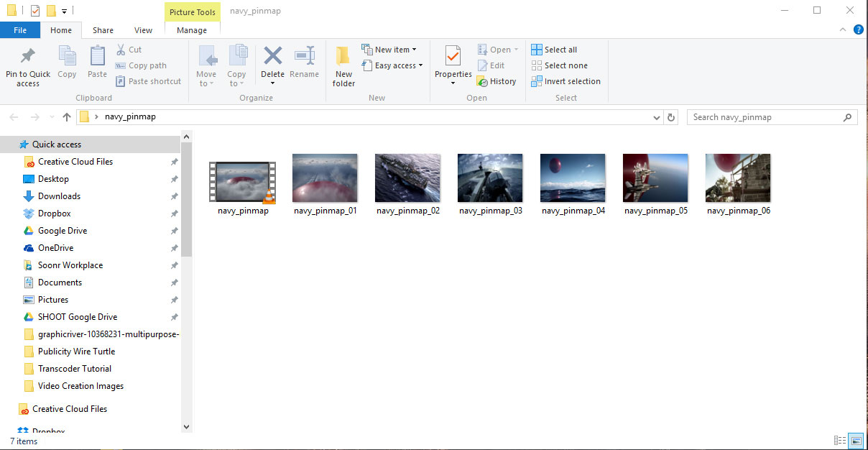Click the Refresh button

(671, 117)
